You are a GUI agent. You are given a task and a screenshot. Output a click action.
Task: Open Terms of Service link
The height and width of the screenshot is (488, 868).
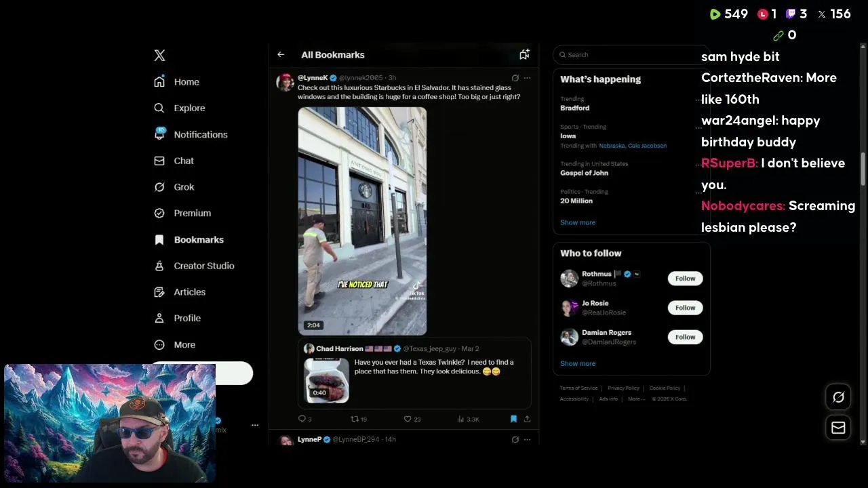[578, 388]
